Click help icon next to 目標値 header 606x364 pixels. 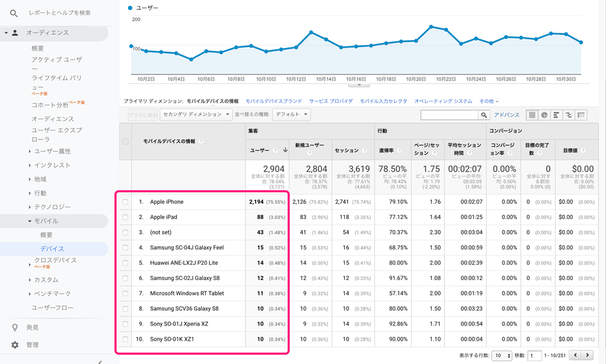pyautogui.click(x=583, y=150)
